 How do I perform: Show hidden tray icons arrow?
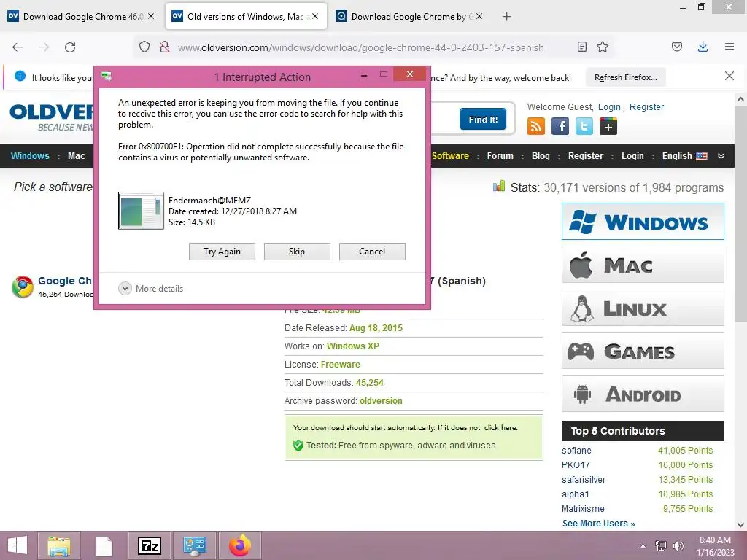(x=643, y=546)
